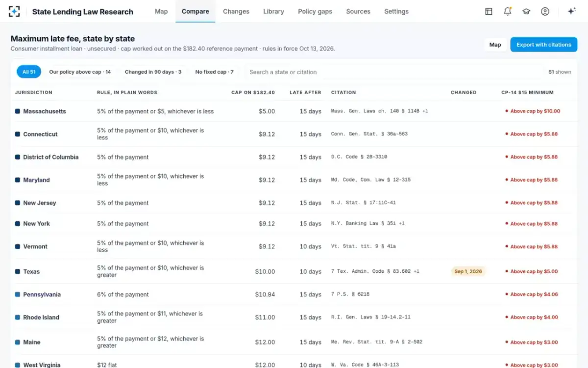Click the Pennsylvania row color marker
Screen dimensions: 588x368
pyautogui.click(x=18, y=294)
